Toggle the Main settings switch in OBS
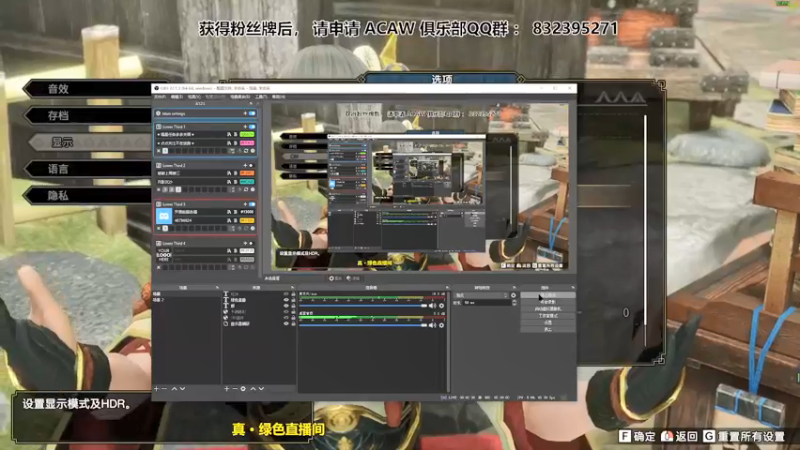The height and width of the screenshot is (450, 800). pos(252,113)
